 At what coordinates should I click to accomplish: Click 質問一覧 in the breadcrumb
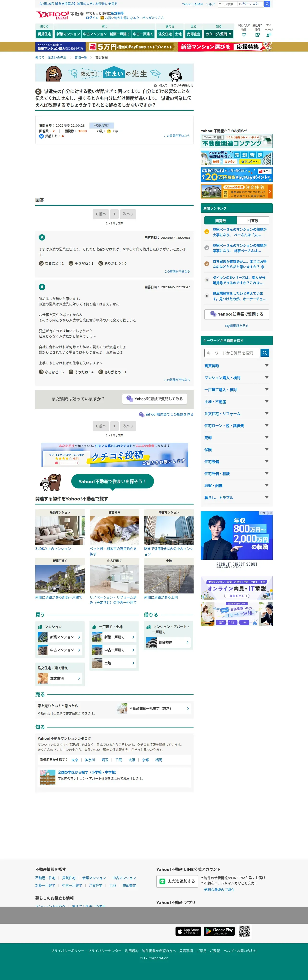coord(81,58)
